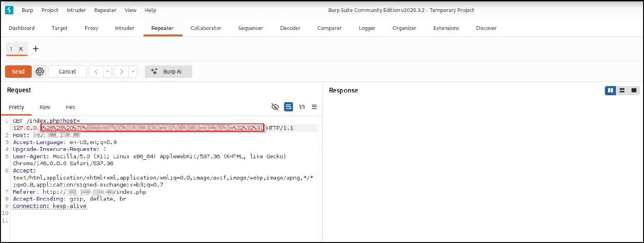Click HTTP/1.1 in the request line

(280, 128)
